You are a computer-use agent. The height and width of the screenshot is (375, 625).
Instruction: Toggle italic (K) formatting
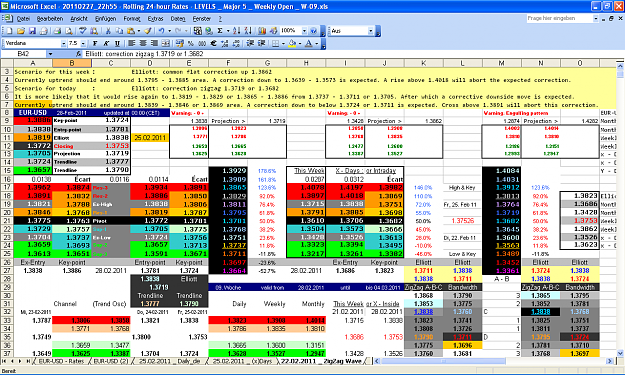click(106, 43)
